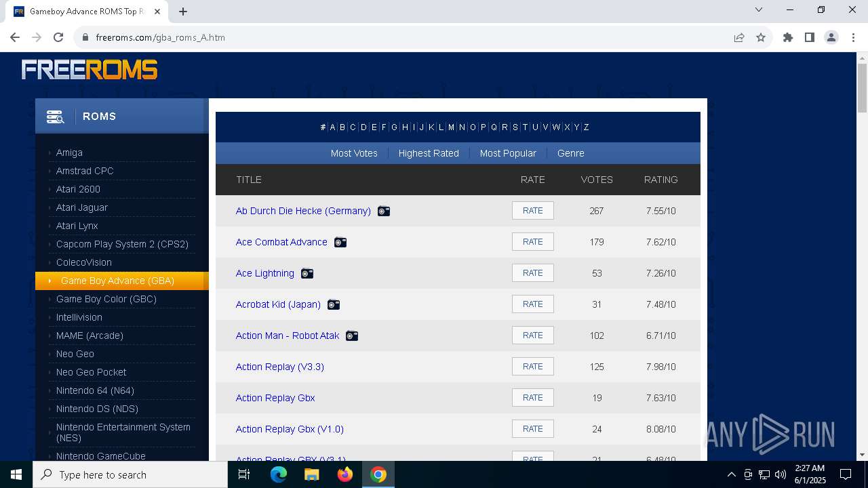
Task: Launch Microsoft Edge from the taskbar
Action: tap(279, 474)
